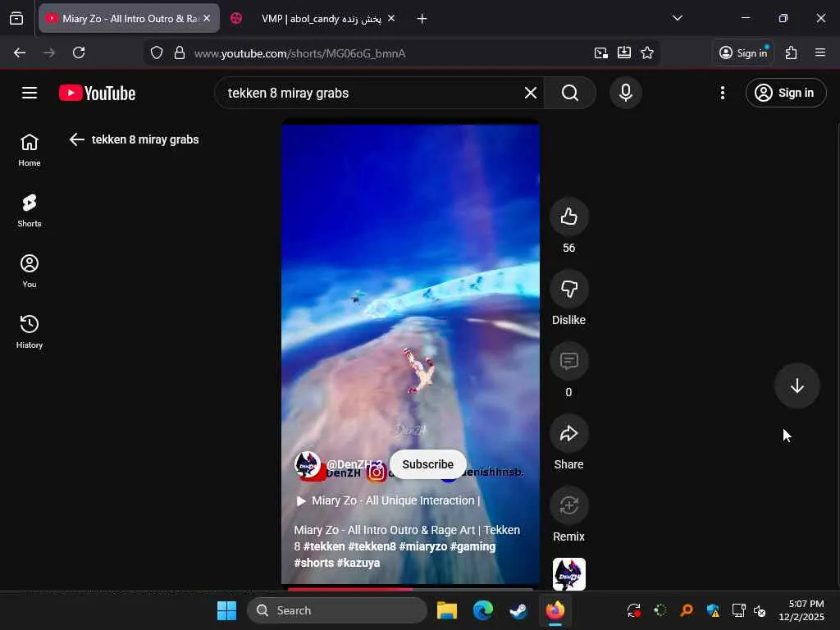The height and width of the screenshot is (630, 840).
Task: Open the taskbar clock and date
Action: coord(801,610)
